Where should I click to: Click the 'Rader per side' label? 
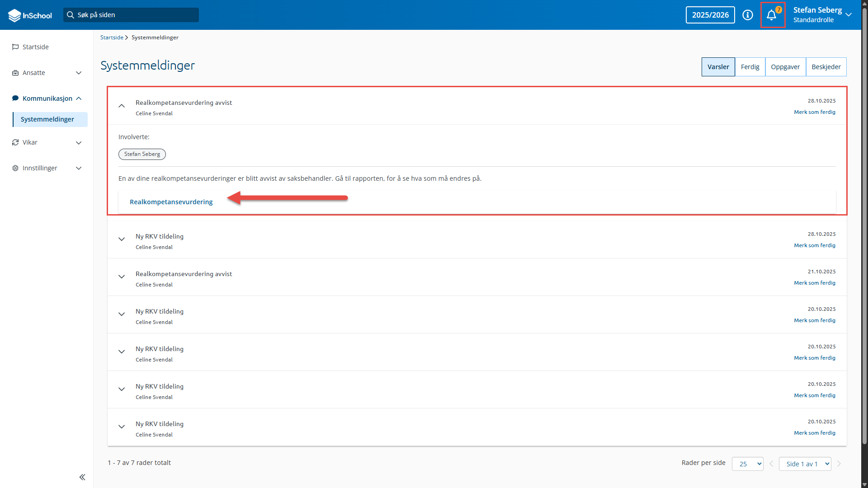703,463
